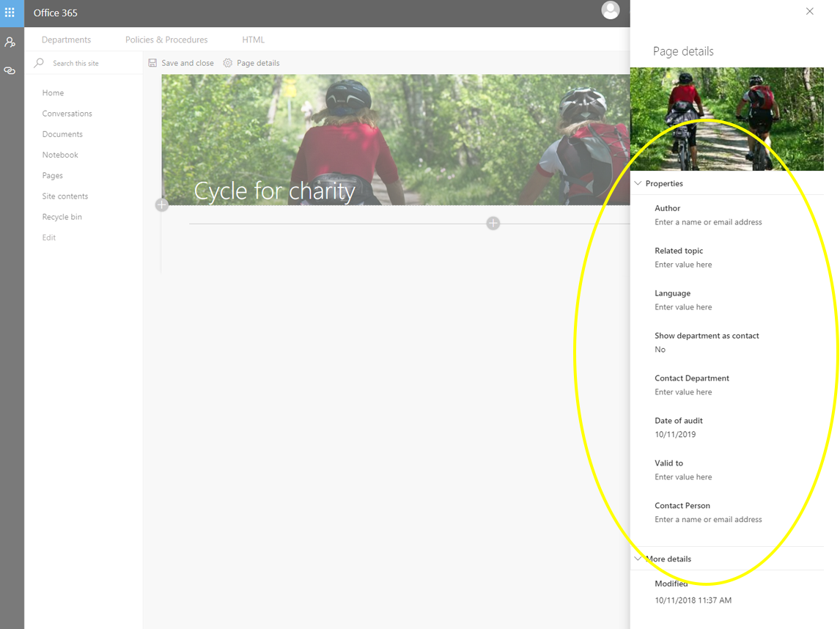The width and height of the screenshot is (840, 629).
Task: Click the links icon in left rail
Action: coord(10,70)
